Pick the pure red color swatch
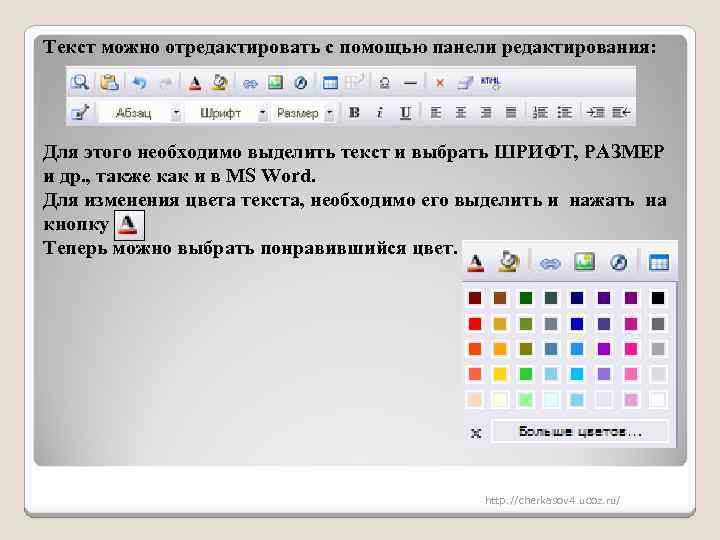This screenshot has width=720, height=540. (x=475, y=324)
